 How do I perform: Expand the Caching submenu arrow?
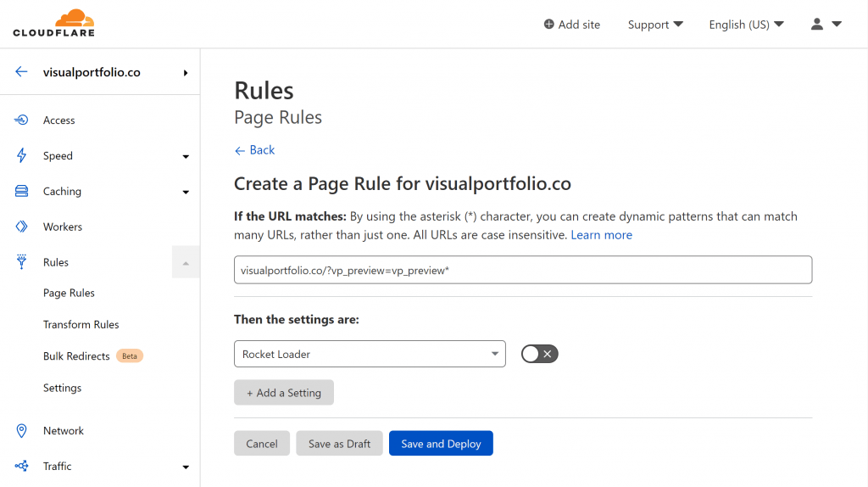(186, 192)
